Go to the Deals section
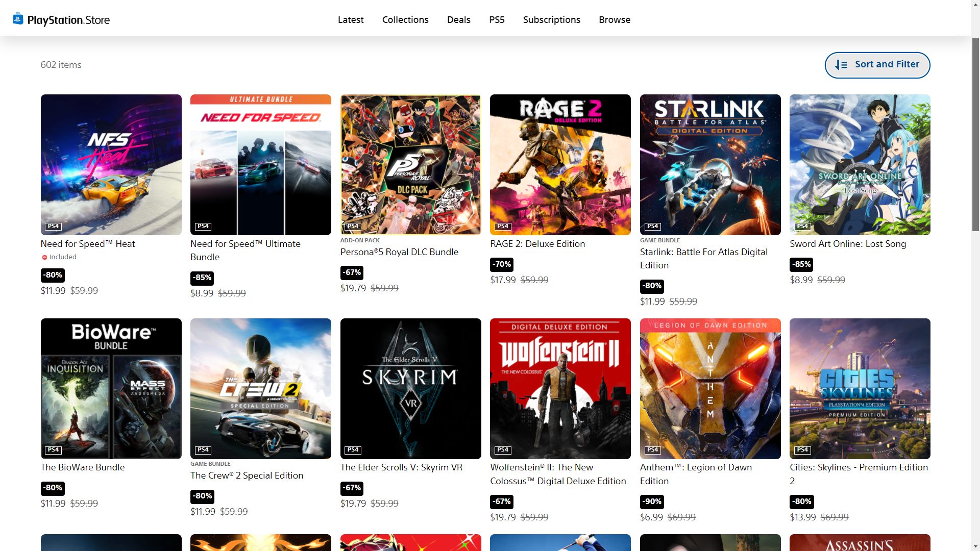This screenshot has width=980, height=551. click(x=458, y=20)
